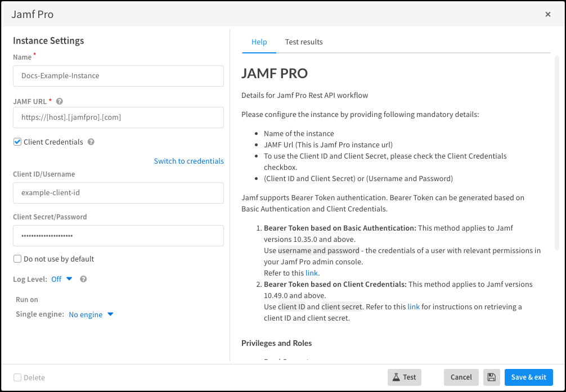Click the help panel vertical scrollbar
Image resolution: width=566 pixels, height=392 pixels.
[x=556, y=152]
